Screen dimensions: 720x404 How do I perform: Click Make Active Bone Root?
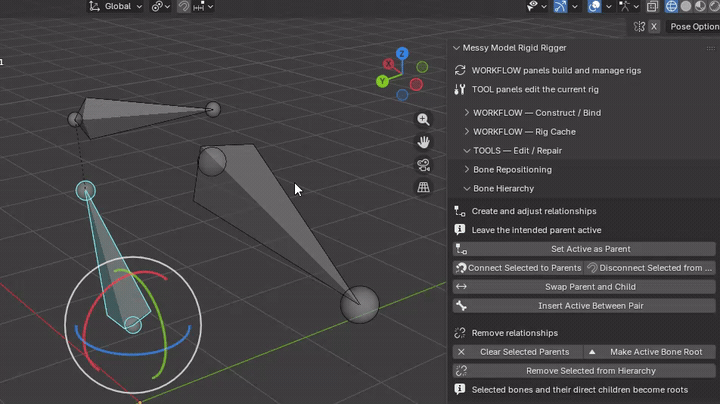point(650,352)
